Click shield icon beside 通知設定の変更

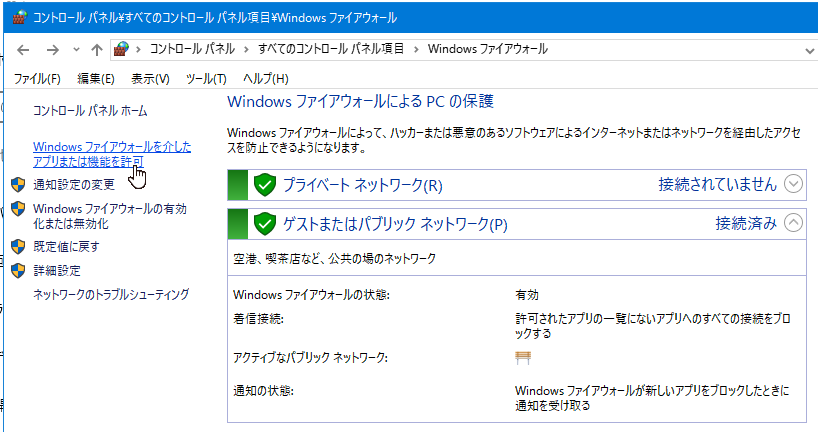pos(18,185)
